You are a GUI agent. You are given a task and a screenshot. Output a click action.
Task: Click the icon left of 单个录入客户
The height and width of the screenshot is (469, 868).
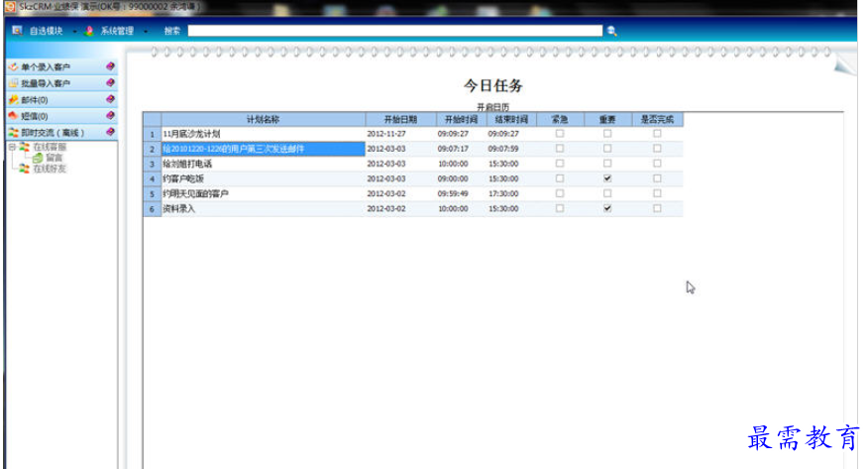(13, 66)
